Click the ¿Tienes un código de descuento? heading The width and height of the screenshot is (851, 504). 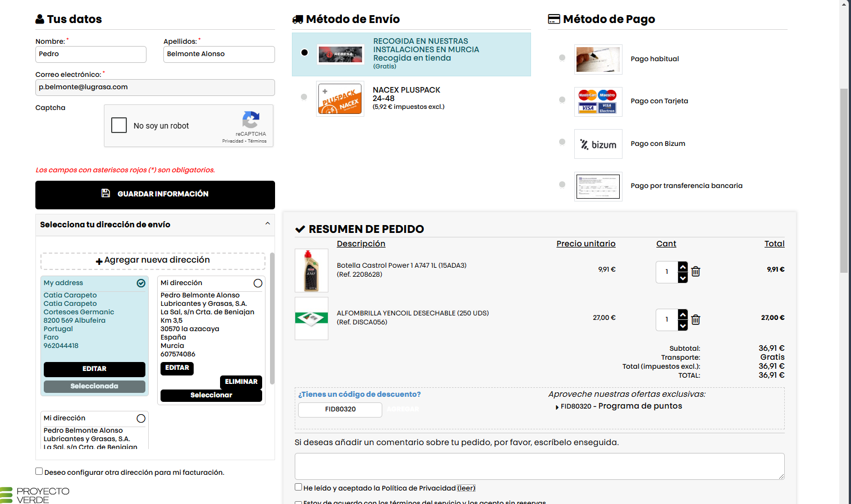(359, 395)
